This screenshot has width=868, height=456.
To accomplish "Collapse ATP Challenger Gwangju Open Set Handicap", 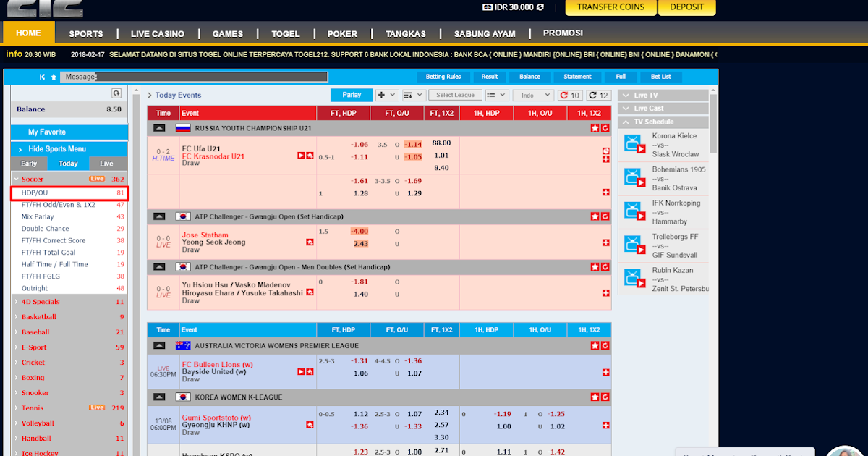I will coord(159,216).
